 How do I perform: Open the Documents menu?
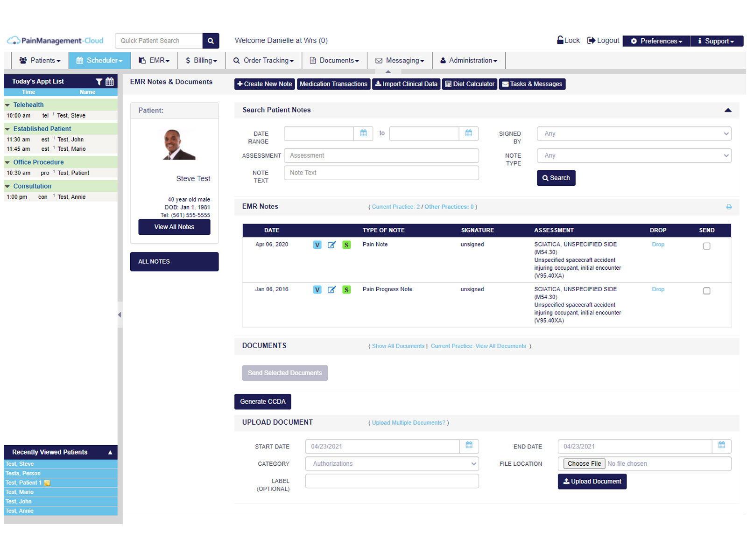pos(334,61)
